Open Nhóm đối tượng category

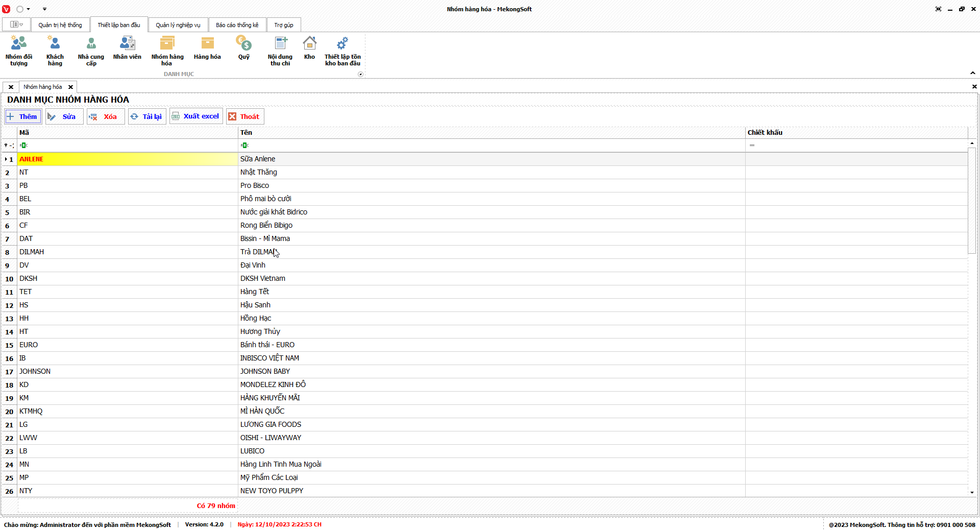[19, 51]
